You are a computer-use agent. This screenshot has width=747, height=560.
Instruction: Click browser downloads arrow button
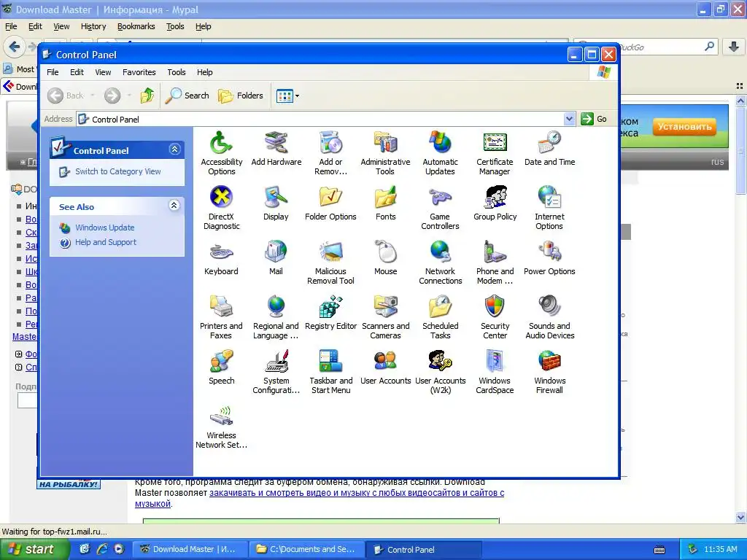click(734, 47)
